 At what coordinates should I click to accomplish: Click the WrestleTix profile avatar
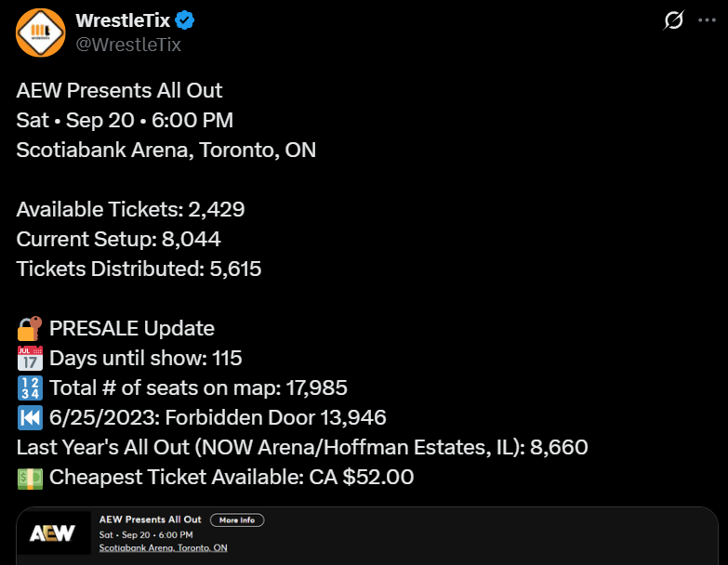(40, 33)
